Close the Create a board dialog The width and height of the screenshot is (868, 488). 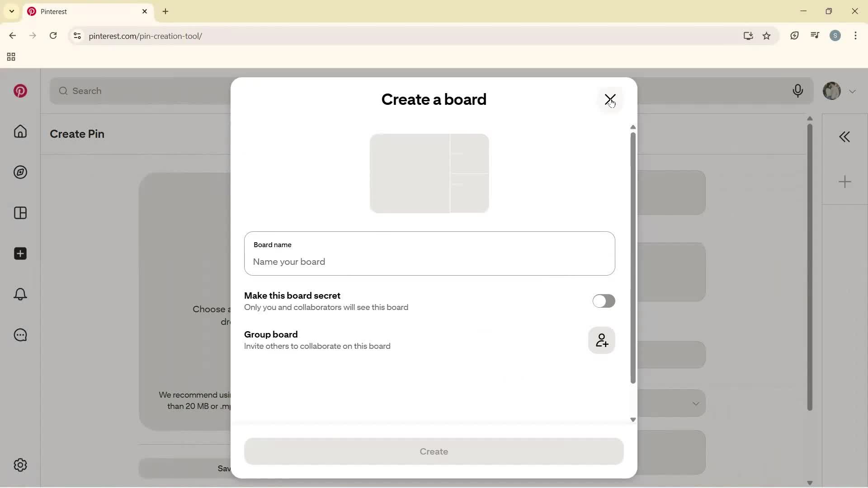coord(610,99)
